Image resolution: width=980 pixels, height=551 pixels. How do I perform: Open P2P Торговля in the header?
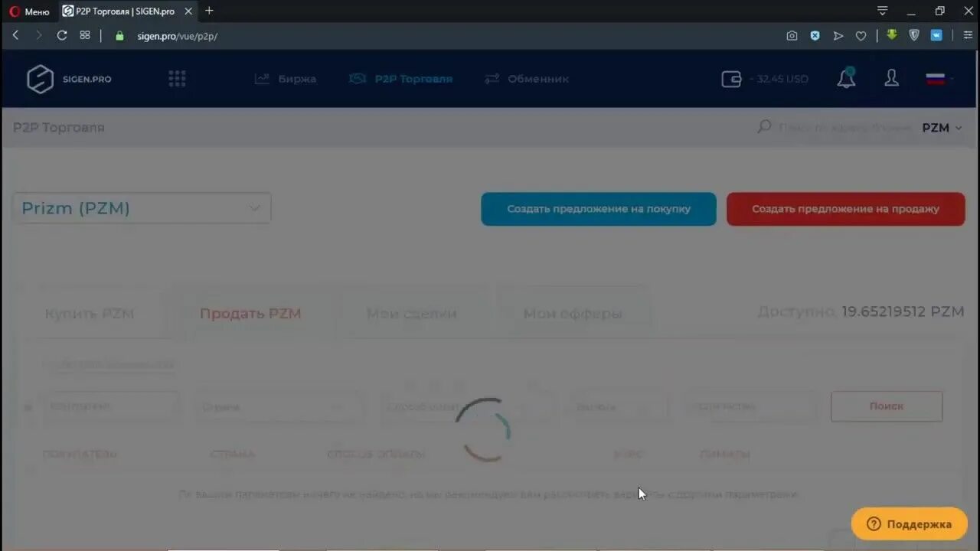pyautogui.click(x=400, y=79)
